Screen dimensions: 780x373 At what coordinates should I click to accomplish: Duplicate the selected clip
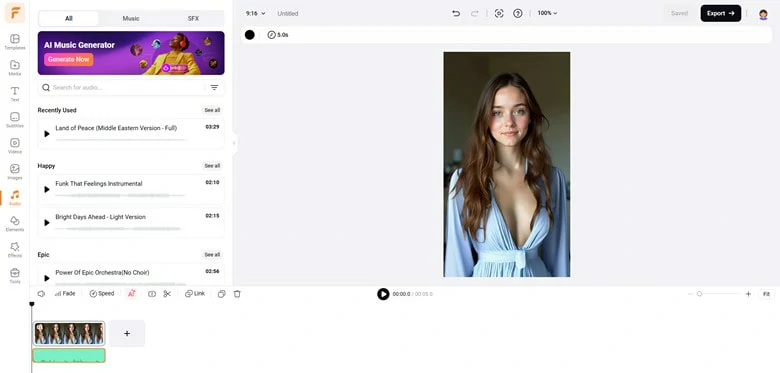[222, 294]
